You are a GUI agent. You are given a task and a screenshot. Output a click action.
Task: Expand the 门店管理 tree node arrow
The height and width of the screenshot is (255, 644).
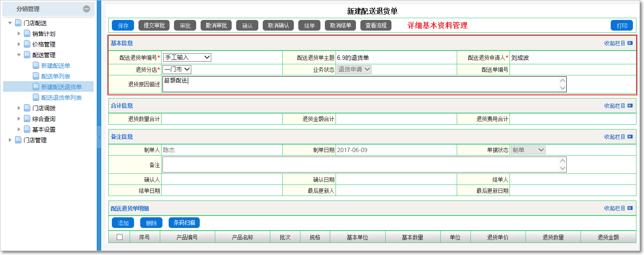[x=10, y=140]
